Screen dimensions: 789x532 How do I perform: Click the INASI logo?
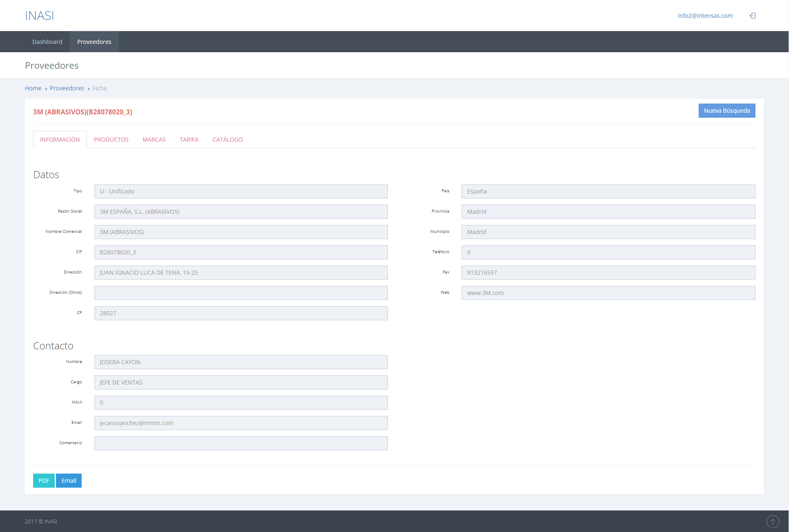(39, 16)
